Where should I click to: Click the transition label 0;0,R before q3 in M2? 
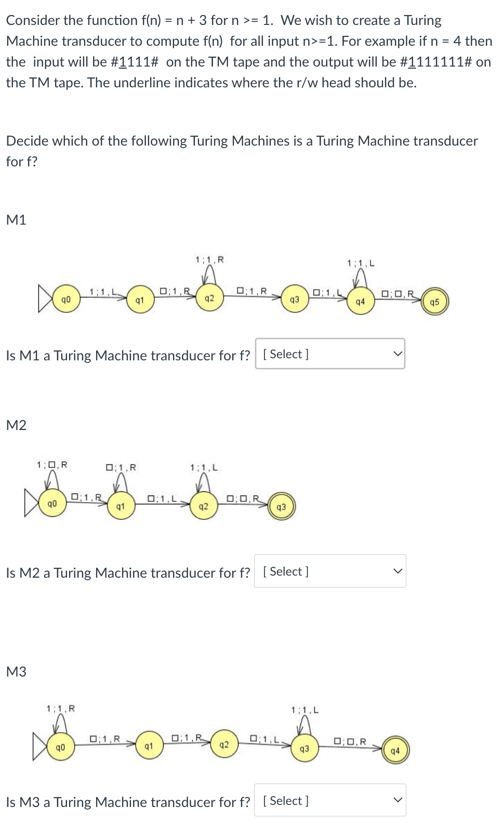[242, 498]
